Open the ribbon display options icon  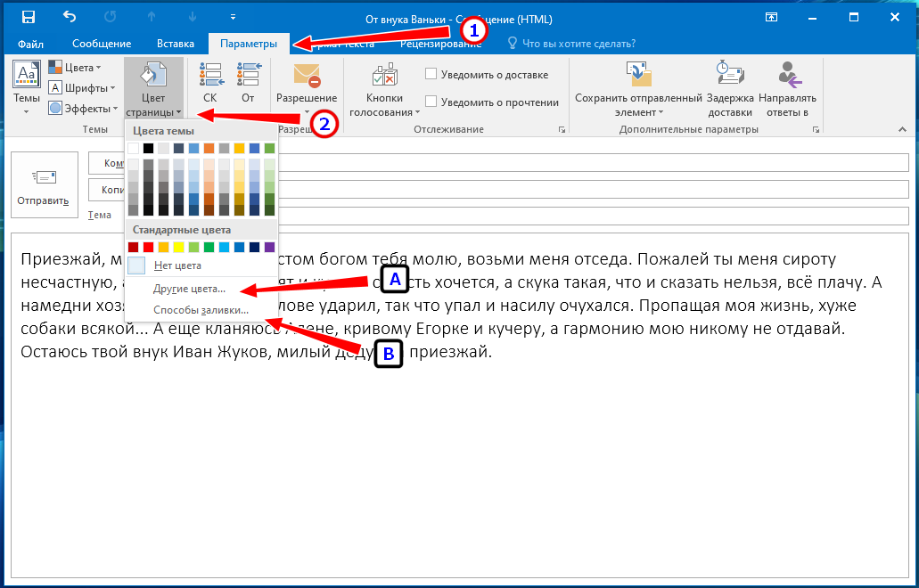(x=772, y=17)
